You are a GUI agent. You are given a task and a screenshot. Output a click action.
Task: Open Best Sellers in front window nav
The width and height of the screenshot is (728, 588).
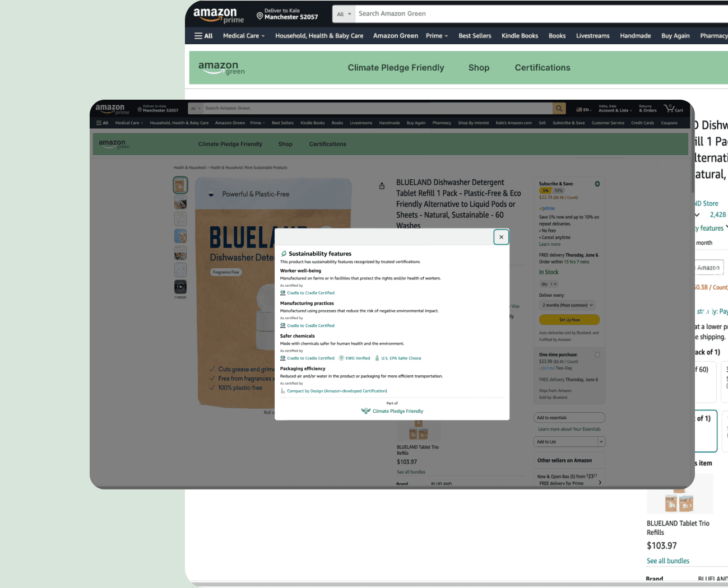click(282, 123)
